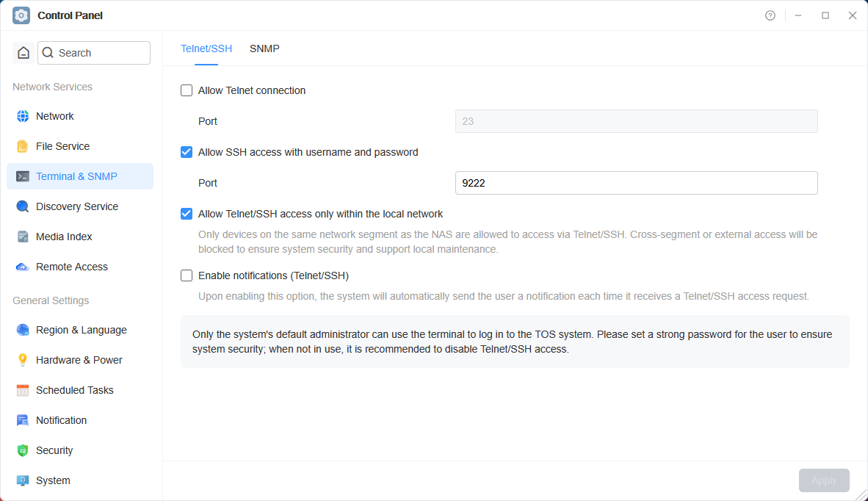868x501 pixels.
Task: Disable SSH access with username and password
Action: coord(187,152)
